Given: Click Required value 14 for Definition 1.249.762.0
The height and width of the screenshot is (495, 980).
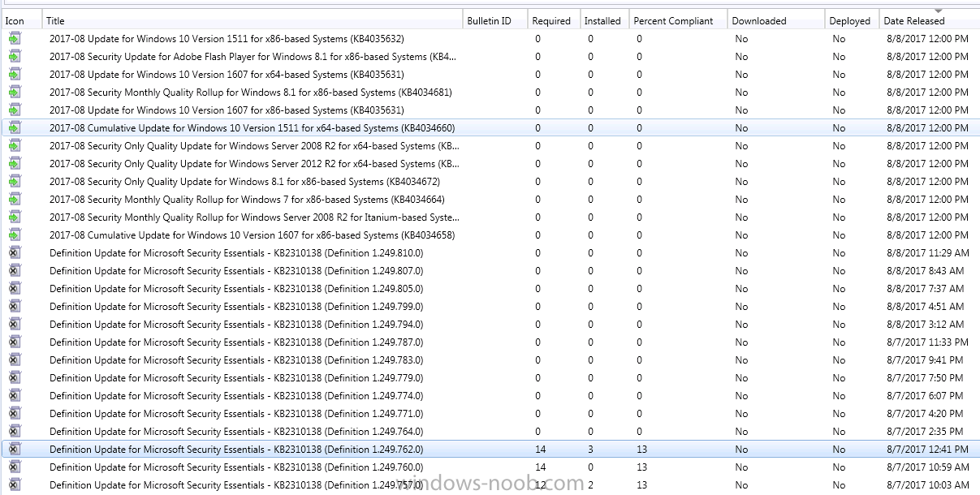Looking at the screenshot, I should click(x=541, y=450).
